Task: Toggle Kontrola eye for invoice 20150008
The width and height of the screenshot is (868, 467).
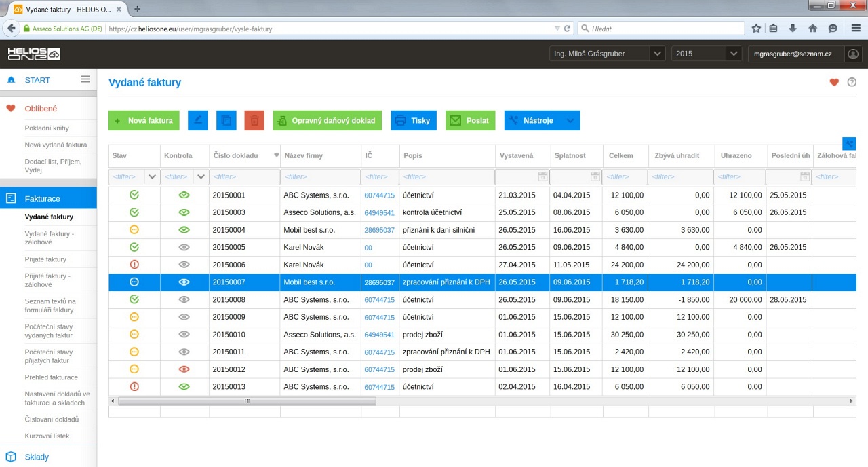Action: pos(184,299)
